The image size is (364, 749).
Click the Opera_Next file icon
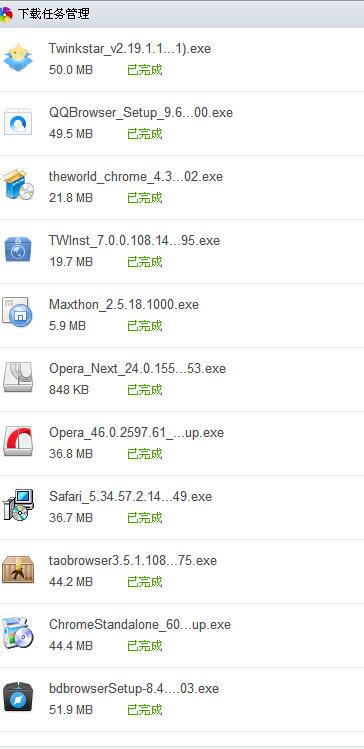click(x=18, y=377)
